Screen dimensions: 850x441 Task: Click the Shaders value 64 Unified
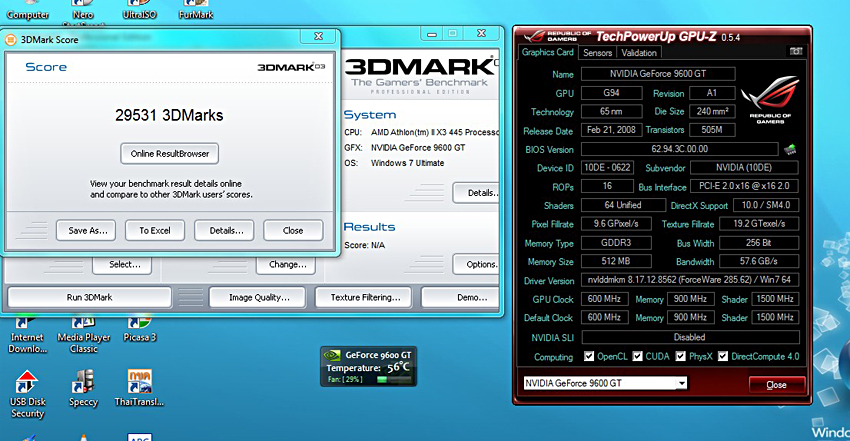coord(623,205)
